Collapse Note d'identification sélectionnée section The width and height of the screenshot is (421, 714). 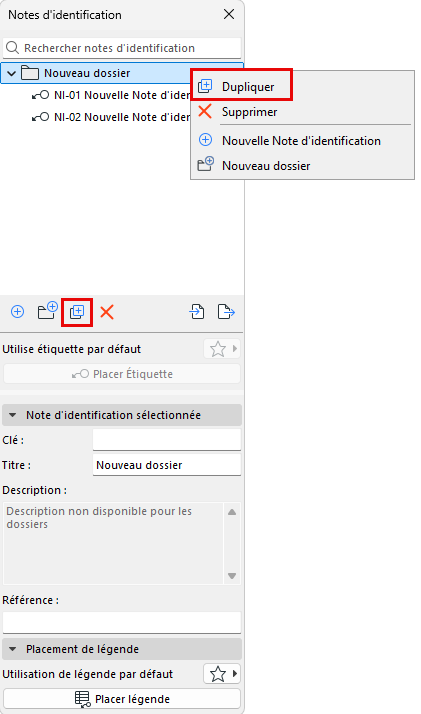[x=13, y=415]
